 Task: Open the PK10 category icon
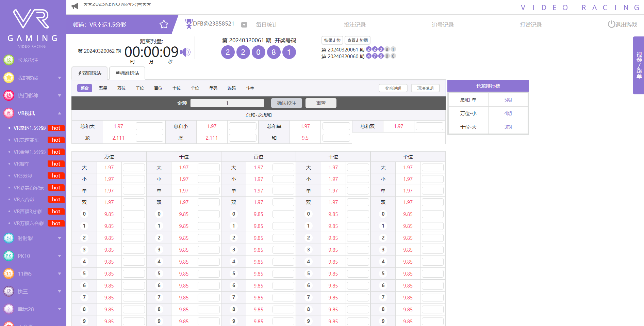coord(9,256)
